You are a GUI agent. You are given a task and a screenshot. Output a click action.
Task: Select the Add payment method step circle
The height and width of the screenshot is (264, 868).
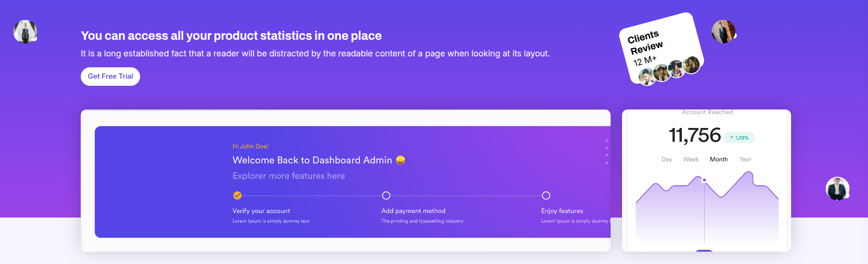386,195
